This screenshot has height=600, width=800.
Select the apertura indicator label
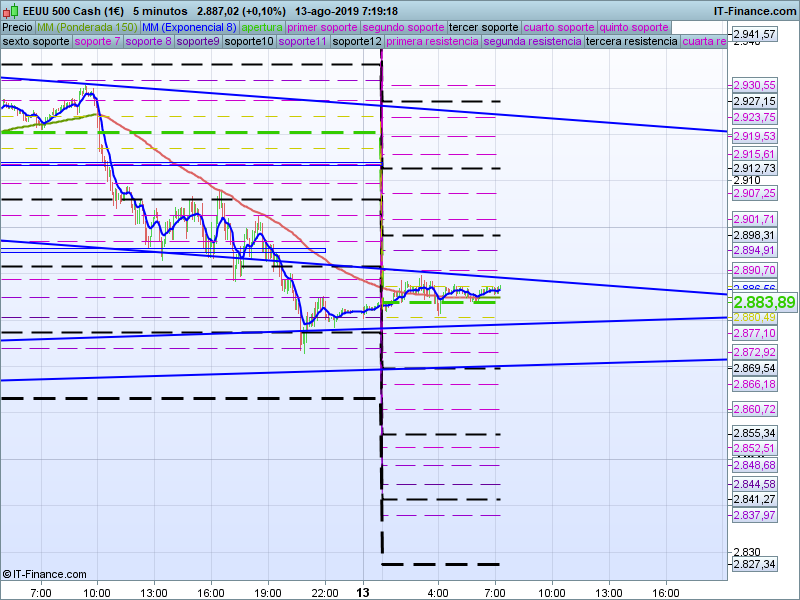pyautogui.click(x=262, y=27)
